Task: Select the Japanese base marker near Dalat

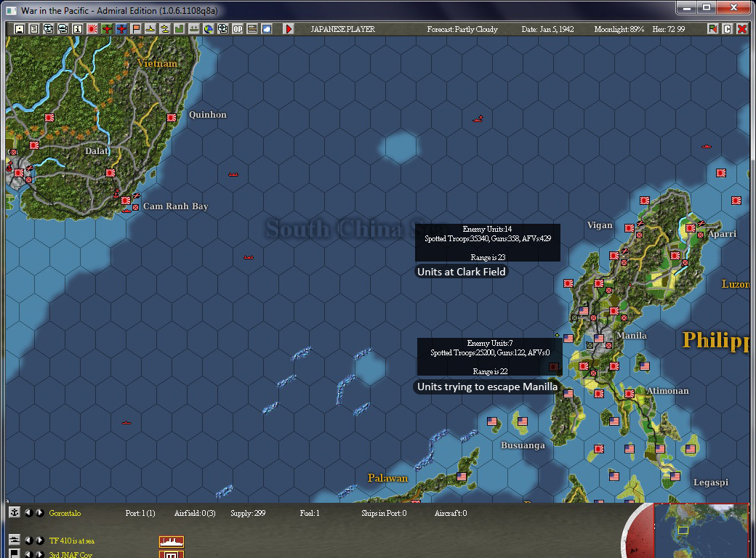Action: click(110, 172)
